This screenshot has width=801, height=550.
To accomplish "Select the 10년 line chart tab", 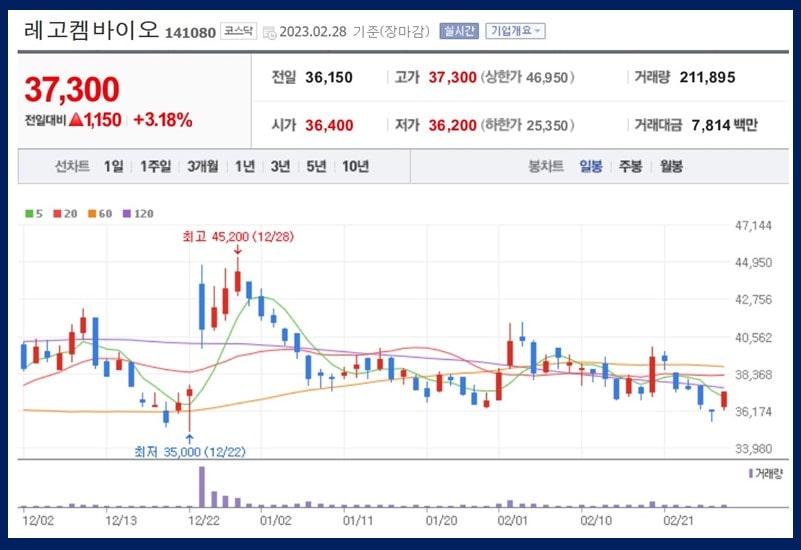I will (x=356, y=166).
